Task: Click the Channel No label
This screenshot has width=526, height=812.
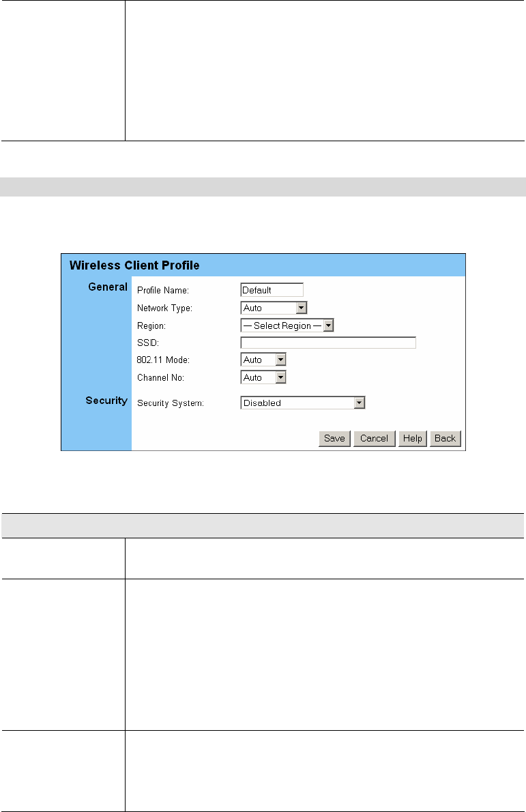Action: [160, 378]
